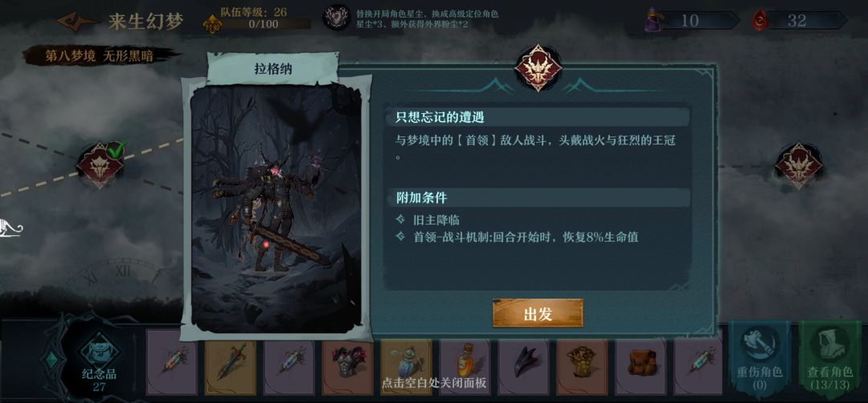Tap the 拉格纳 name tab

click(x=273, y=69)
